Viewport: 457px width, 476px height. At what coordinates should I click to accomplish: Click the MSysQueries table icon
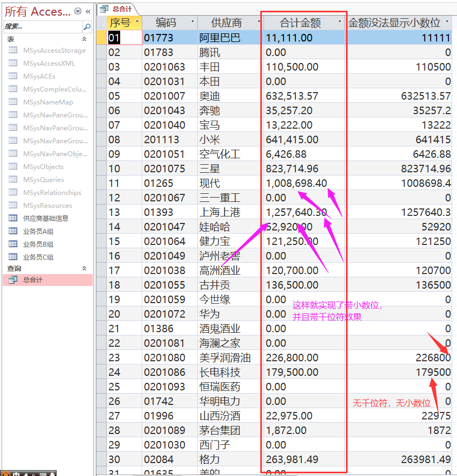(13, 179)
